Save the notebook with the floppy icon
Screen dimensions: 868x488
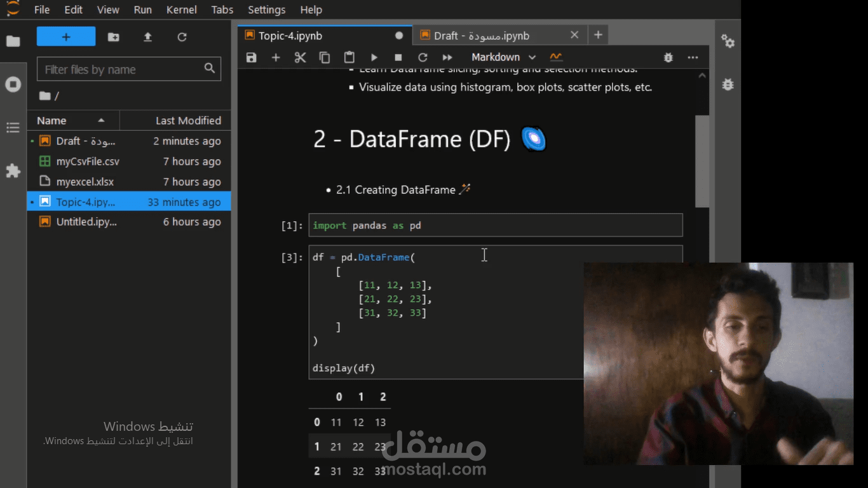[252, 57]
